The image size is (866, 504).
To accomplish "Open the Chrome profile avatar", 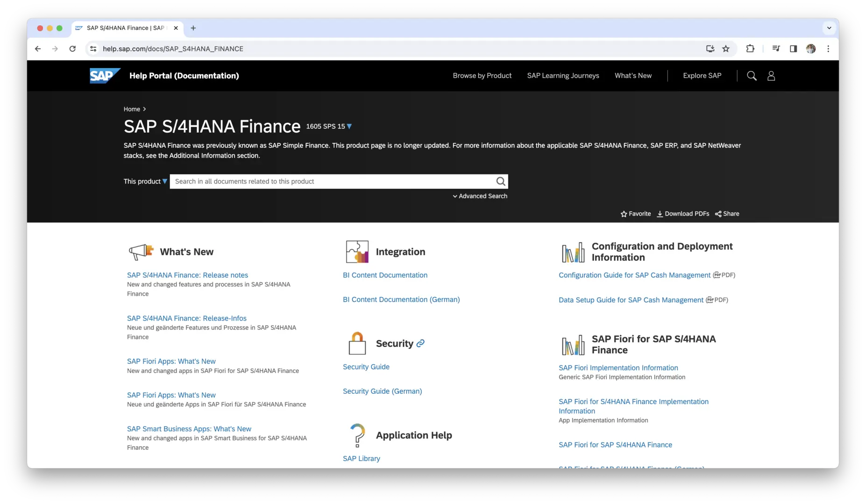I will [x=811, y=49].
